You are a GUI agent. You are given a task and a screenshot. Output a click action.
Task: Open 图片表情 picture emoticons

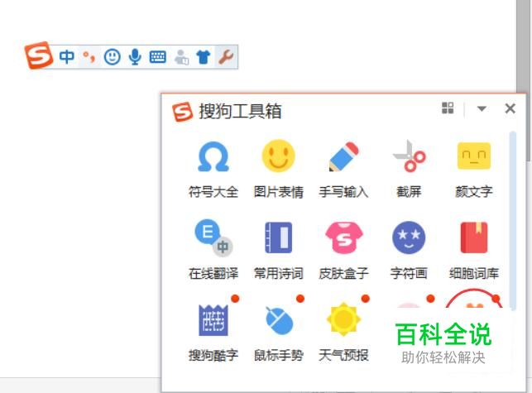(278, 169)
